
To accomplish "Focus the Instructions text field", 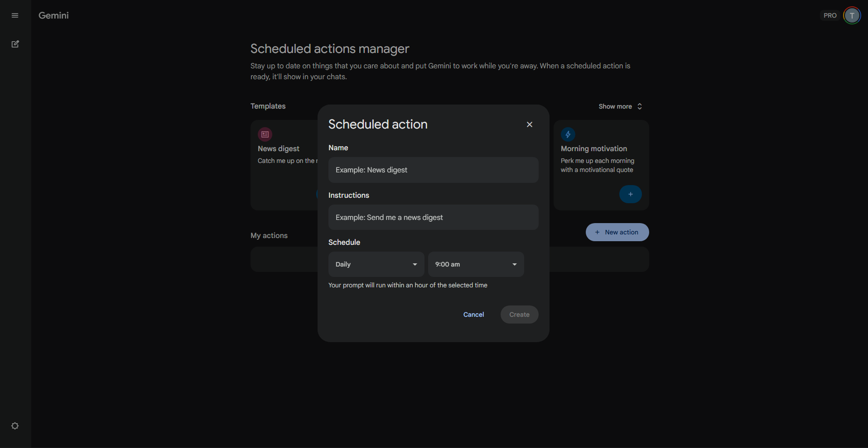I will coord(433,217).
